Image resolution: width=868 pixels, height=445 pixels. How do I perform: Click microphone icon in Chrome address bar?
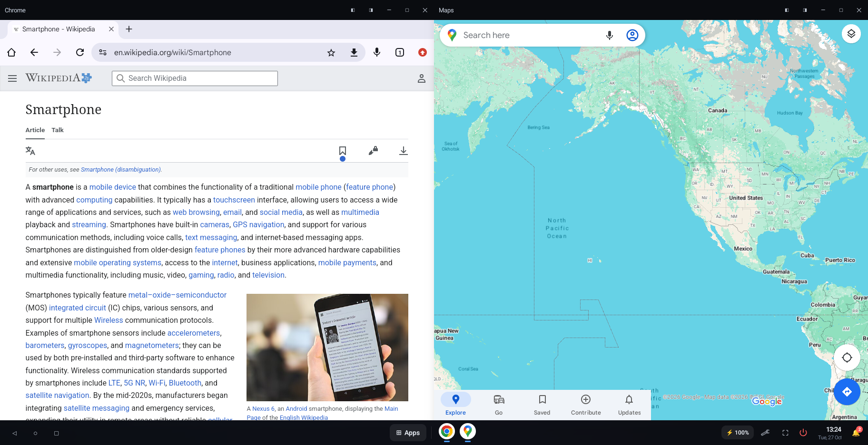click(377, 52)
